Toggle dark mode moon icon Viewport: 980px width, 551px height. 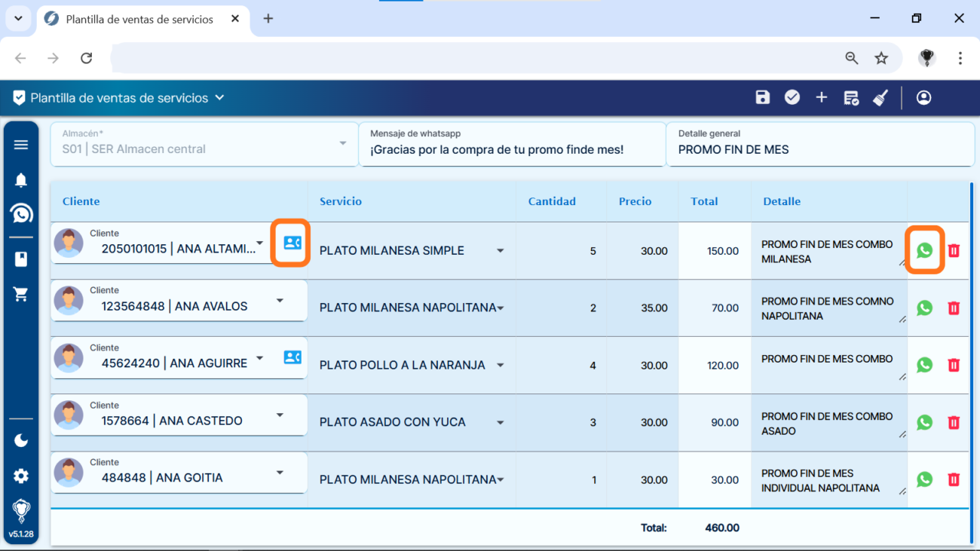pyautogui.click(x=21, y=440)
